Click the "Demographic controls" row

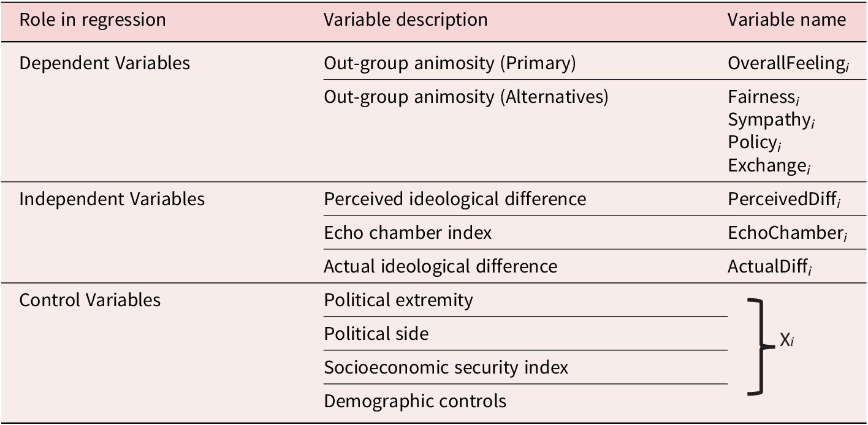pyautogui.click(x=415, y=401)
